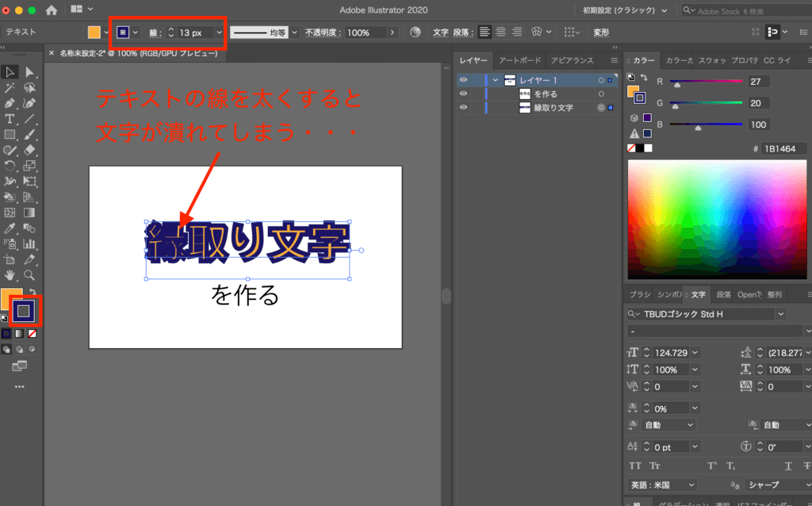This screenshot has width=812, height=506.
Task: Click the Direct Selection white arrow tool
Action: 29,73
